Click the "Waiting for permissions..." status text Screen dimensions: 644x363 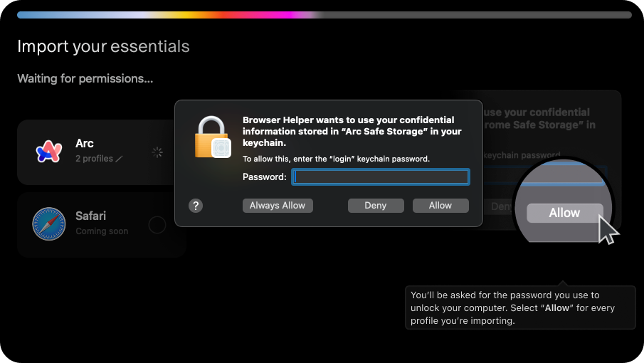(85, 78)
